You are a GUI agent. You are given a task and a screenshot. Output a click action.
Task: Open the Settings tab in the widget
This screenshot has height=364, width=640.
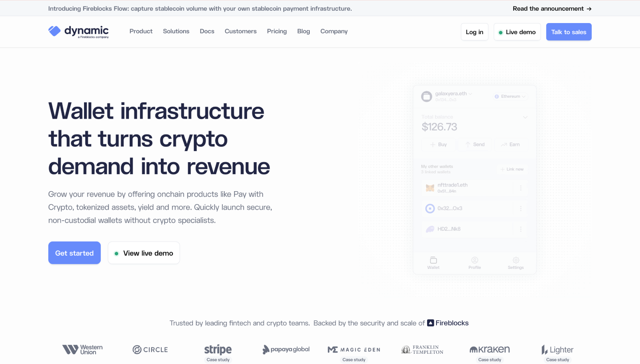pyautogui.click(x=516, y=263)
